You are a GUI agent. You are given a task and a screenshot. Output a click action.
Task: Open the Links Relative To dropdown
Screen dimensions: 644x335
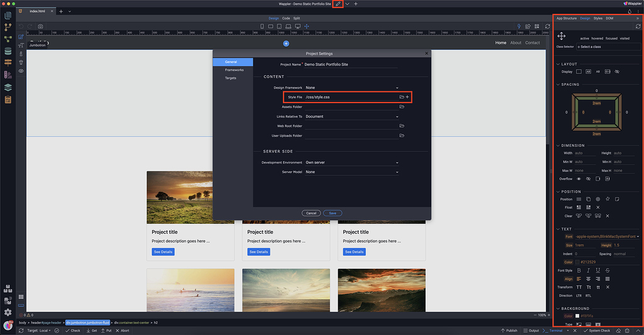pyautogui.click(x=352, y=116)
